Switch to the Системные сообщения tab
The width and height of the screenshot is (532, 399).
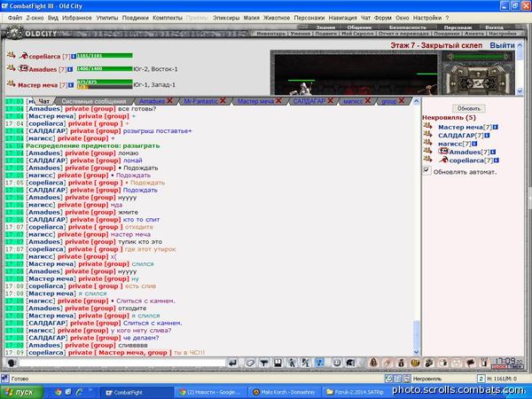[x=93, y=101]
